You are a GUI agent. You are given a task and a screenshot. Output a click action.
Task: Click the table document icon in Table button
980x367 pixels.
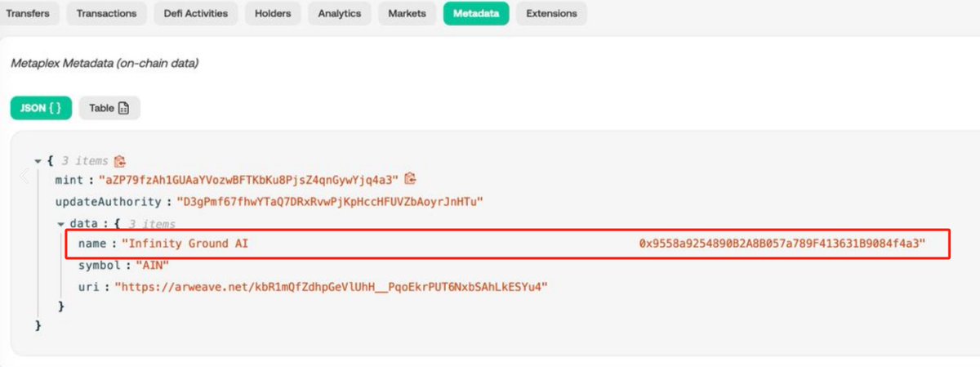124,108
